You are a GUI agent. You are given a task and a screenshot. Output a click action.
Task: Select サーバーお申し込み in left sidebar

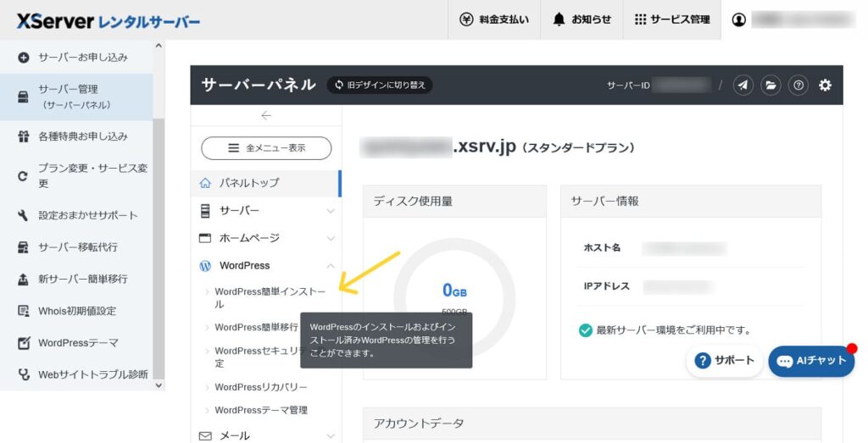[x=76, y=57]
